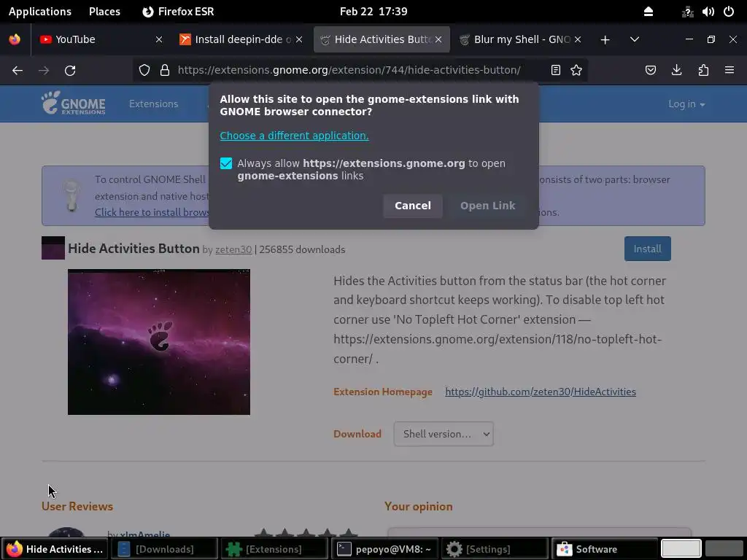The width and height of the screenshot is (747, 560).
Task: Click the Firefox view icon left of tabs
Action: [x=15, y=39]
